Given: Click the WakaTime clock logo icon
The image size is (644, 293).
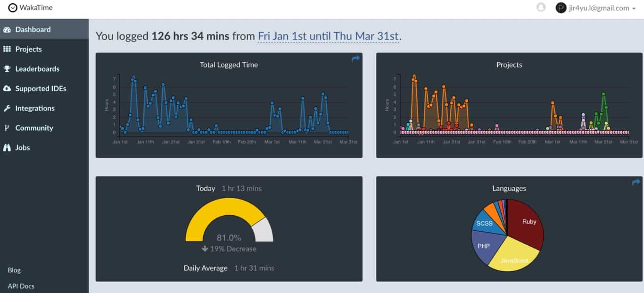Looking at the screenshot, I should click(13, 8).
